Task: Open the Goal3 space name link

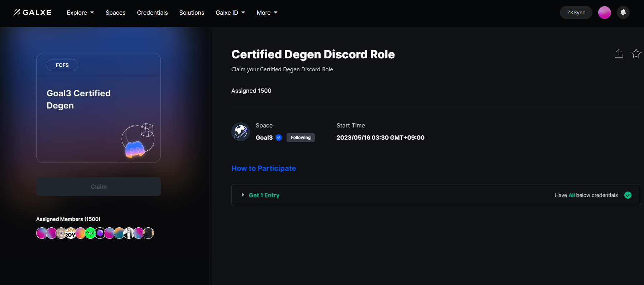Action: coord(264,137)
